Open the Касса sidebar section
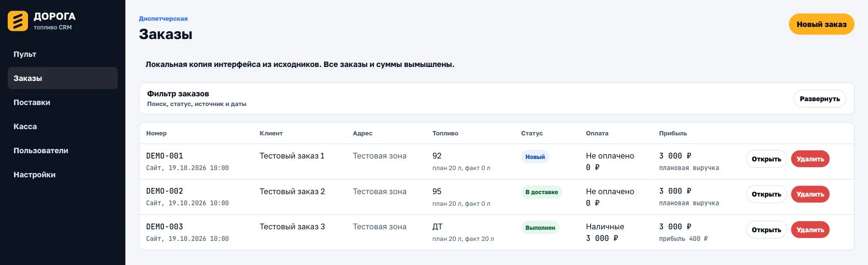 pos(63,126)
